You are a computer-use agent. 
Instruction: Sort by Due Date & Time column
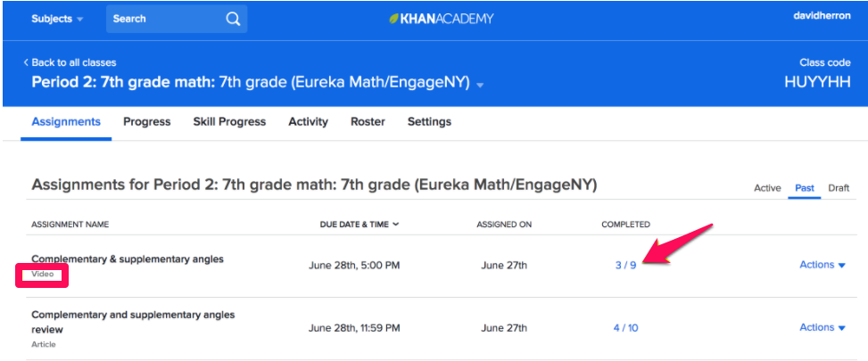tap(359, 225)
